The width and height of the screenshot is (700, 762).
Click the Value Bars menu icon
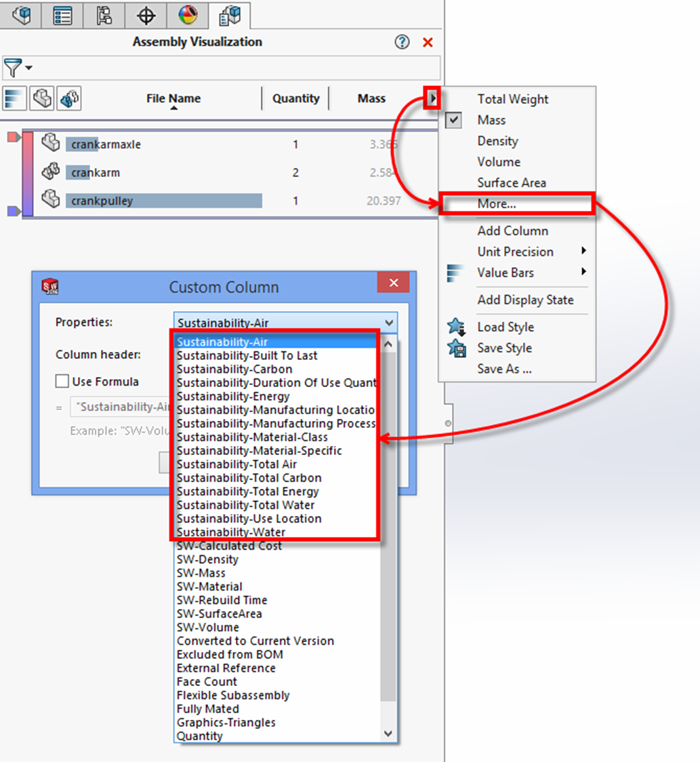(x=455, y=273)
